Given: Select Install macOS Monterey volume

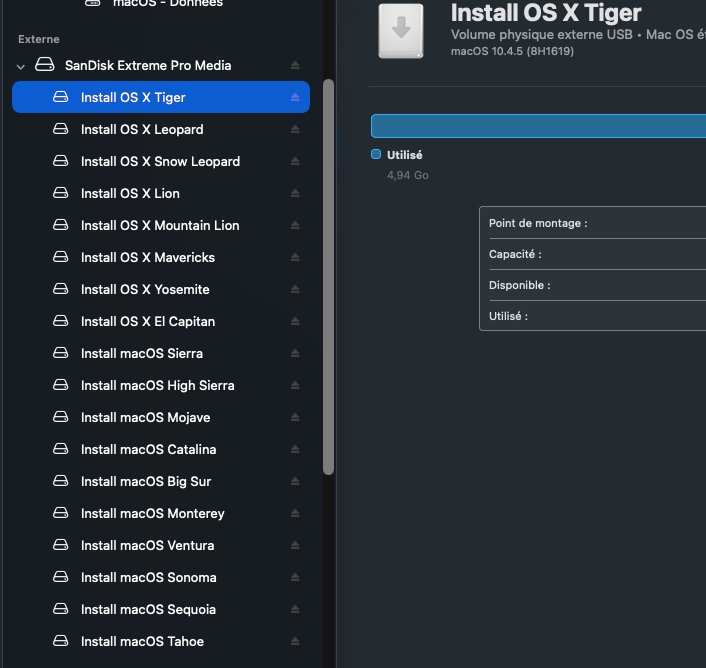Looking at the screenshot, I should 161,513.
